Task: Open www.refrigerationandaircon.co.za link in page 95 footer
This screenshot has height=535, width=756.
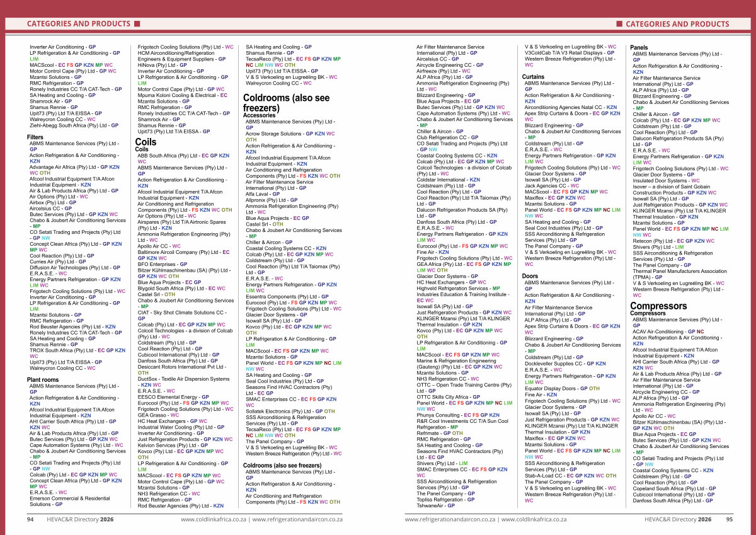Action: coord(450,519)
